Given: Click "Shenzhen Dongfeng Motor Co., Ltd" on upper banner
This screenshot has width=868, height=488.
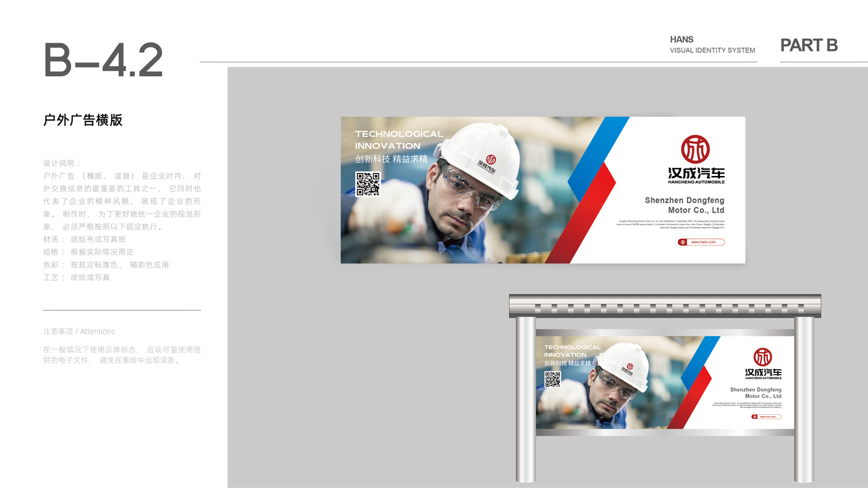Looking at the screenshot, I should (684, 205).
